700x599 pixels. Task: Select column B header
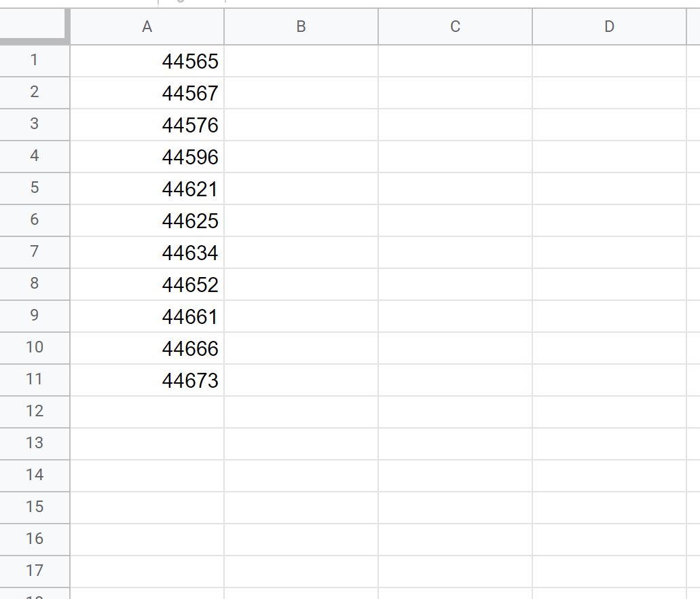tap(301, 26)
